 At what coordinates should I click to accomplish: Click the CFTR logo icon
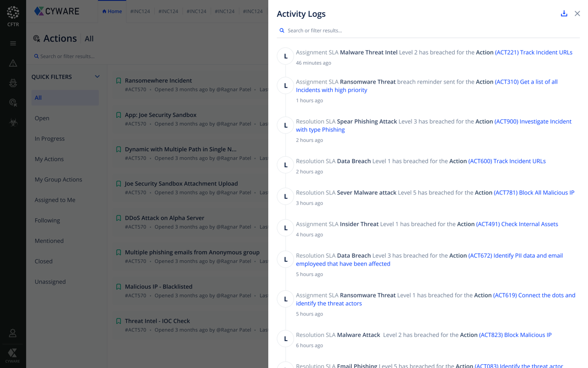(13, 12)
